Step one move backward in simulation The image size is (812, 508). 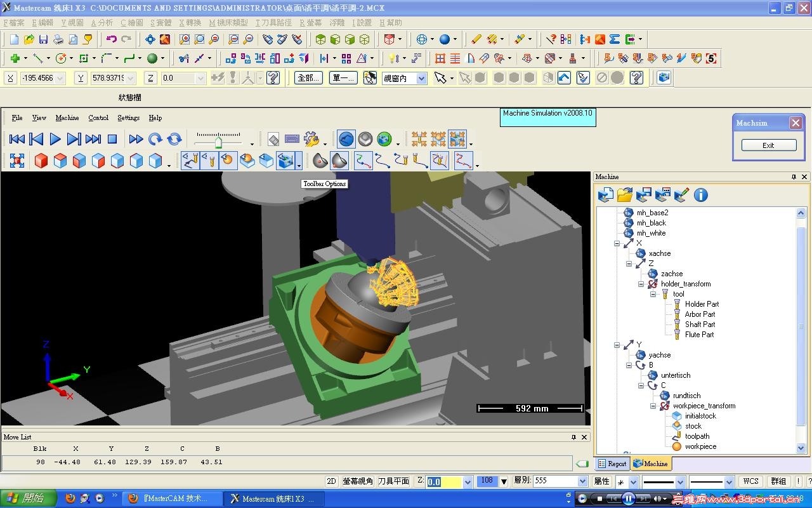[36, 139]
